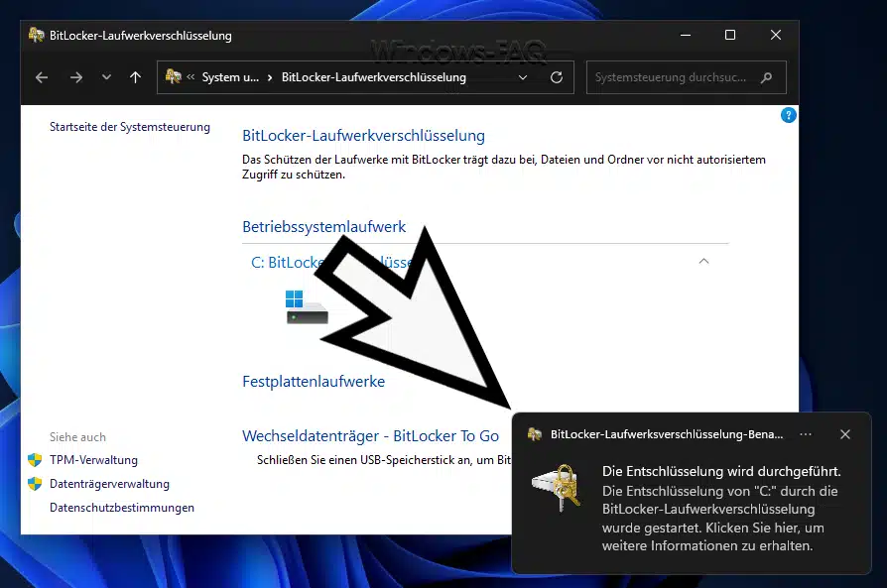Collapse the C: operating system drive section

[x=703, y=261]
